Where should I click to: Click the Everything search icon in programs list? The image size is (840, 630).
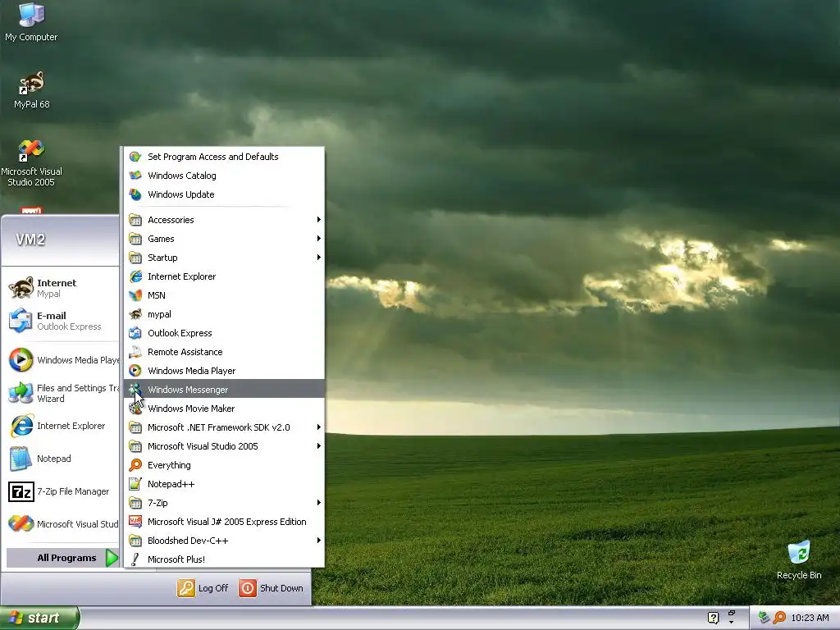click(135, 465)
